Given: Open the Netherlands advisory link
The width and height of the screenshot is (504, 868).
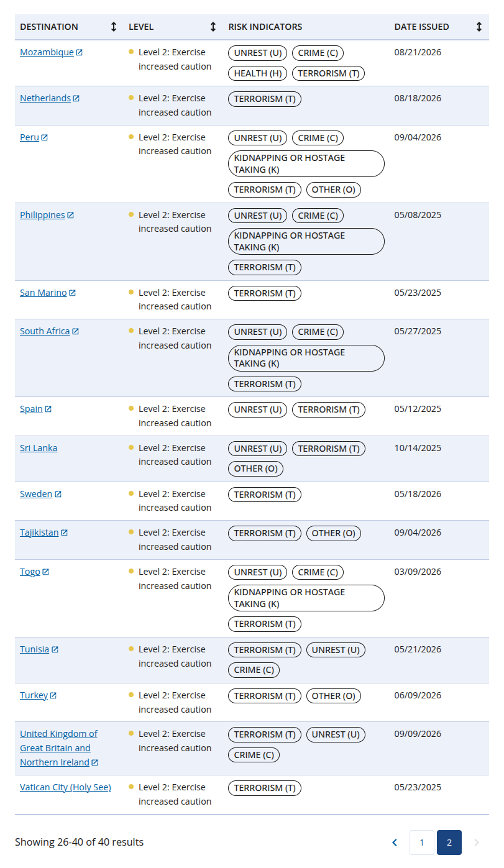Looking at the screenshot, I should click(x=45, y=98).
